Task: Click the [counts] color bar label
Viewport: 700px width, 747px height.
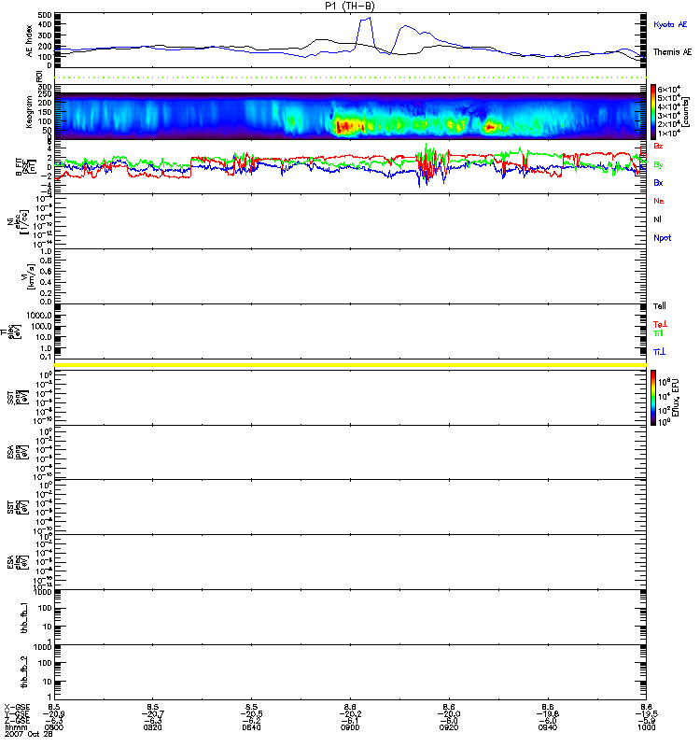Action: 685,112
